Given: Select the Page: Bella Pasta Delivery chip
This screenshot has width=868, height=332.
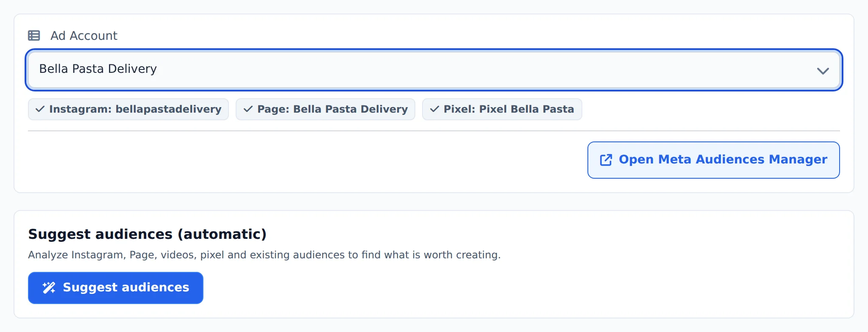Looking at the screenshot, I should [x=325, y=109].
